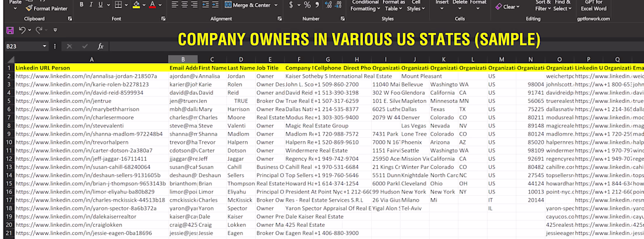Click into the formula bar

pos(376,46)
